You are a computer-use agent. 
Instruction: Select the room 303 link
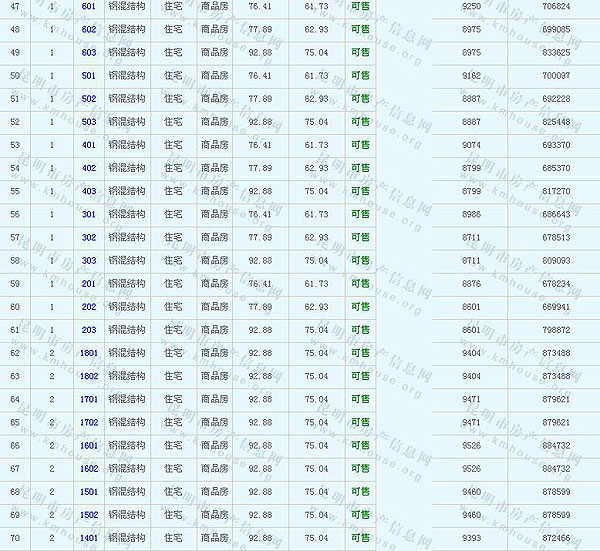pyautogui.click(x=89, y=261)
